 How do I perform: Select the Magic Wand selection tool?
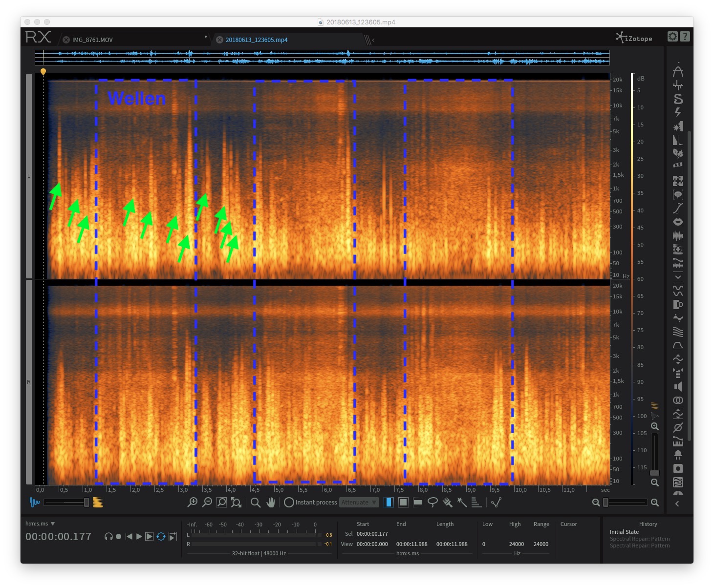(462, 502)
